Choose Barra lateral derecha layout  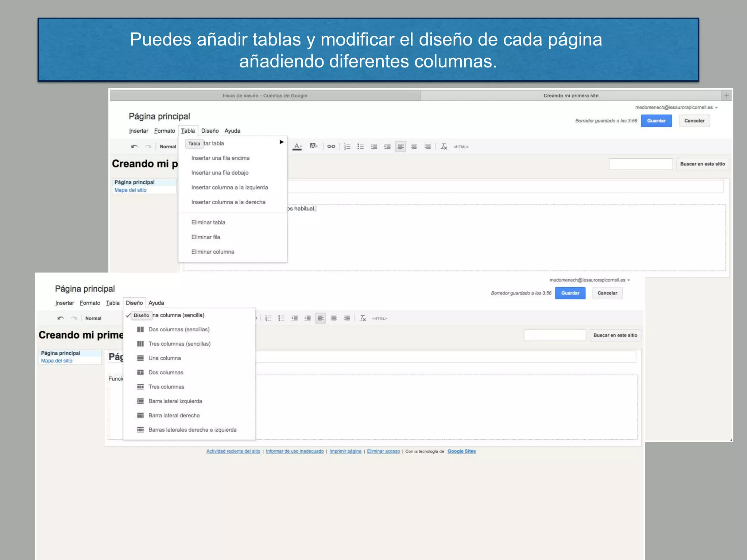[x=189, y=416]
